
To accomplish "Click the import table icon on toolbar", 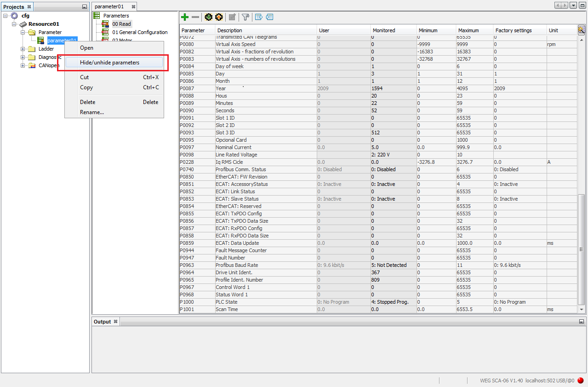I will click(x=269, y=17).
